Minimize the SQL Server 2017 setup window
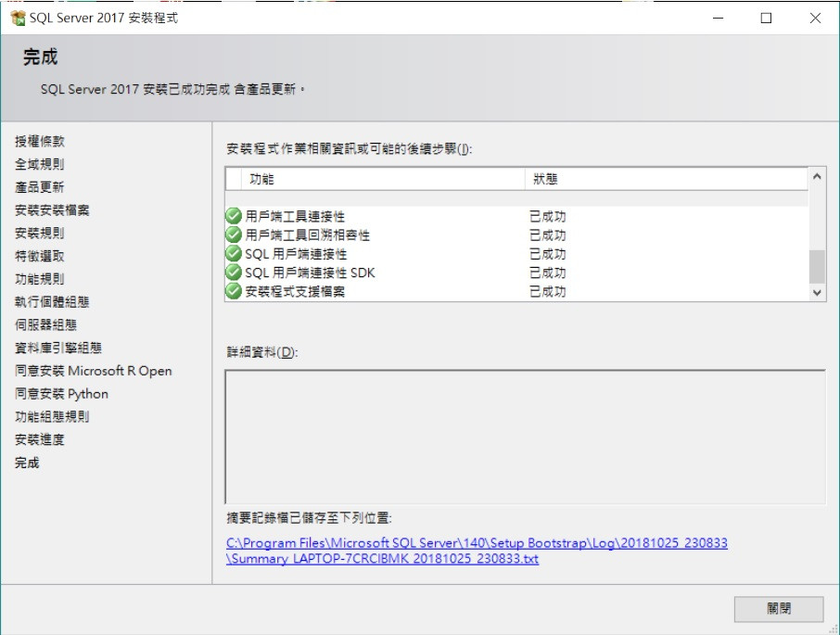This screenshot has width=840, height=635. pyautogui.click(x=718, y=18)
